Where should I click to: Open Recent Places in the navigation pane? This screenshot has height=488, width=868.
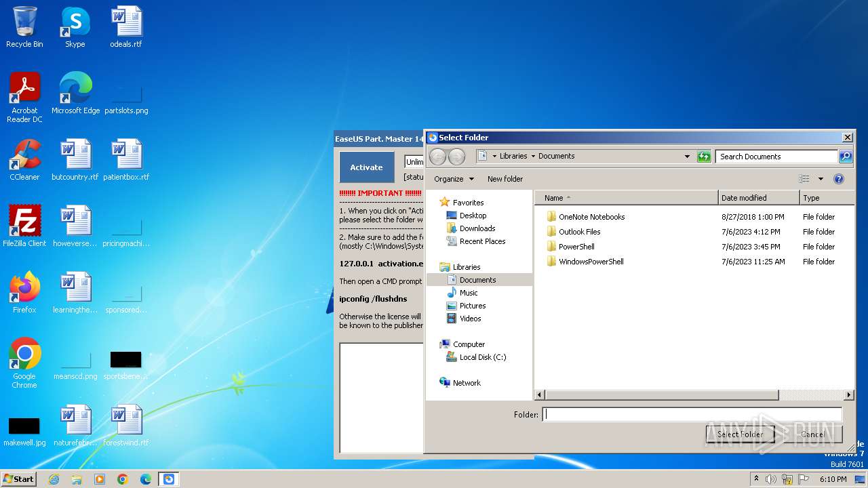482,241
